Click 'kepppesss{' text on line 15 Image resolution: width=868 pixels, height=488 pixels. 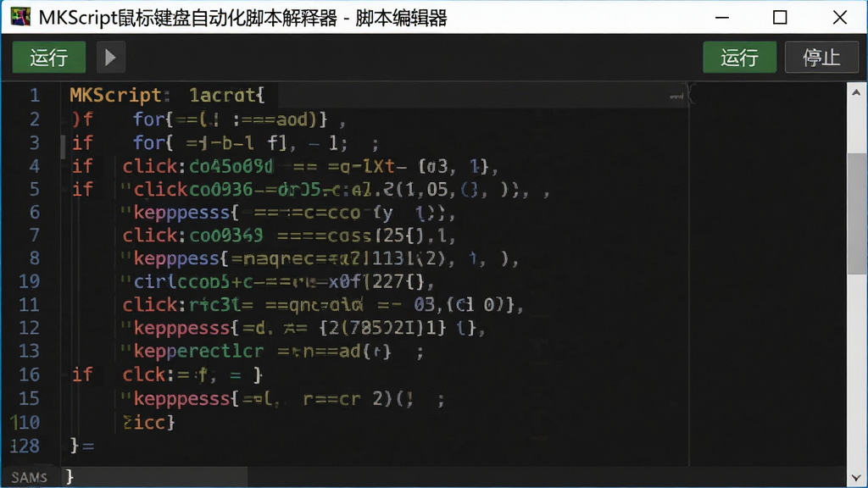(186, 398)
